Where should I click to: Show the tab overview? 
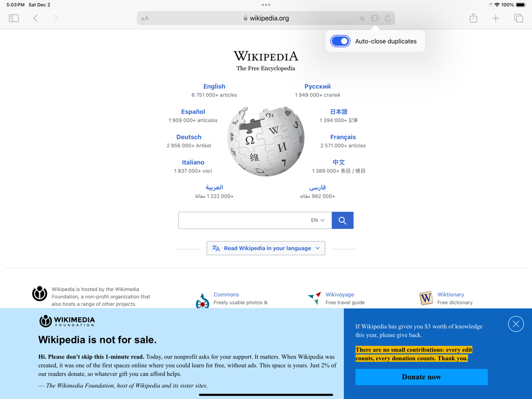(518, 18)
